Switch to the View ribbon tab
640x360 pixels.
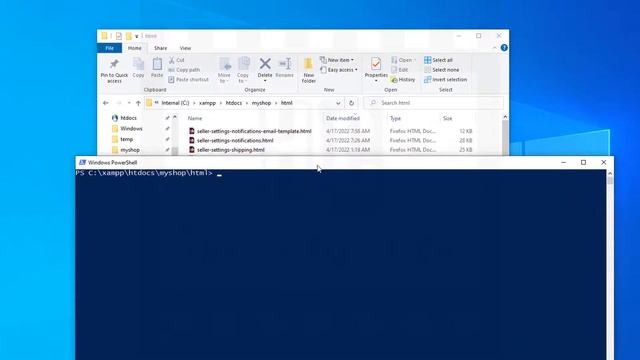tap(185, 48)
